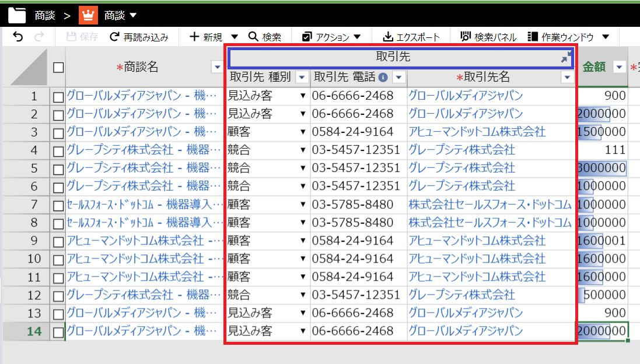Select the 金額 cell 3000000 in row 5

click(x=601, y=168)
